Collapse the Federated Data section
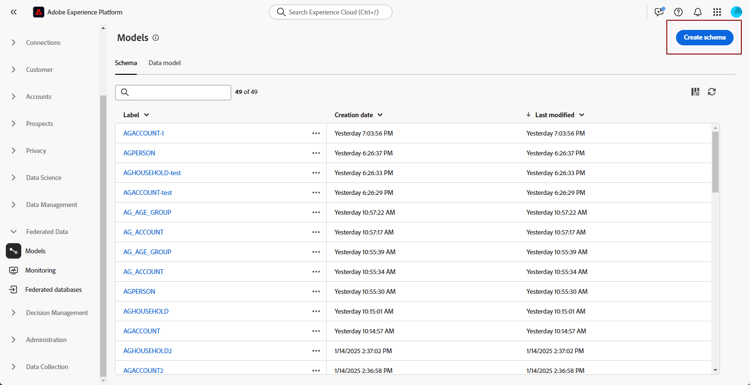 [x=39, y=231]
